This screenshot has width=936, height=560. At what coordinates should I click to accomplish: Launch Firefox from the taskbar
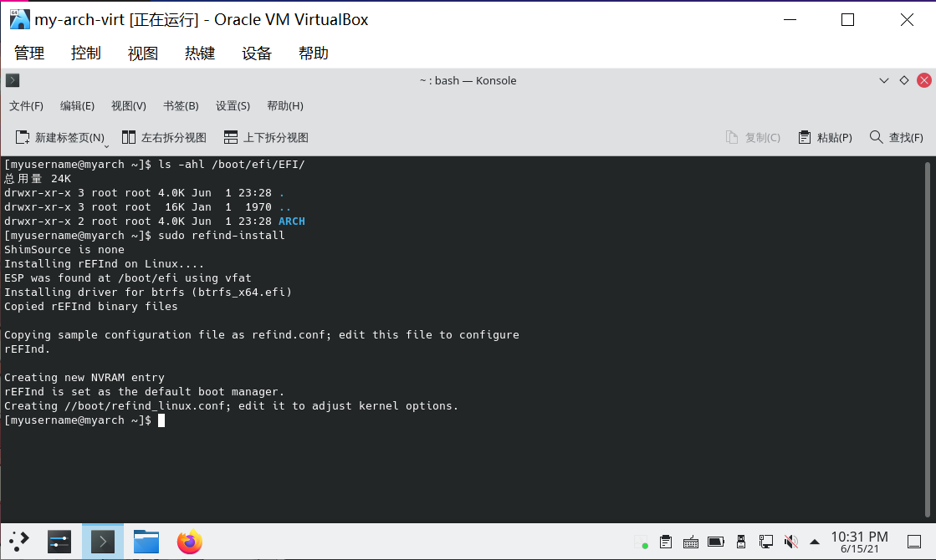[x=190, y=542]
